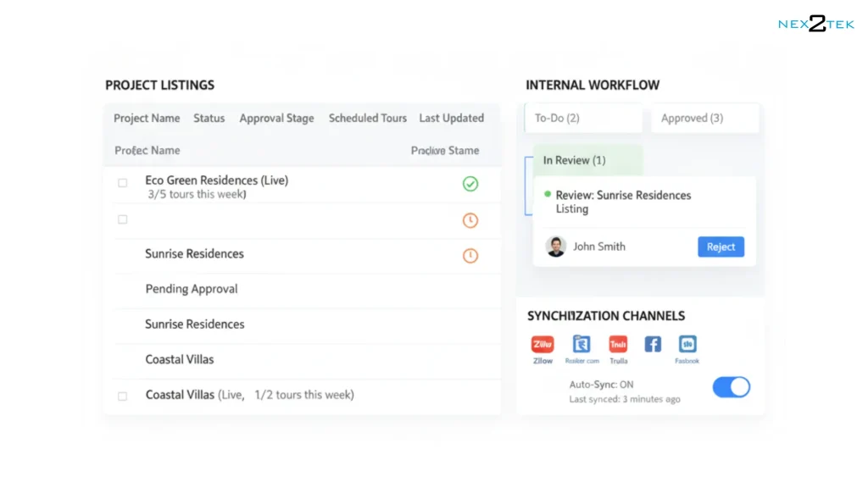868x488 pixels.
Task: Switch to the To-Do (2) tab
Action: tap(583, 118)
